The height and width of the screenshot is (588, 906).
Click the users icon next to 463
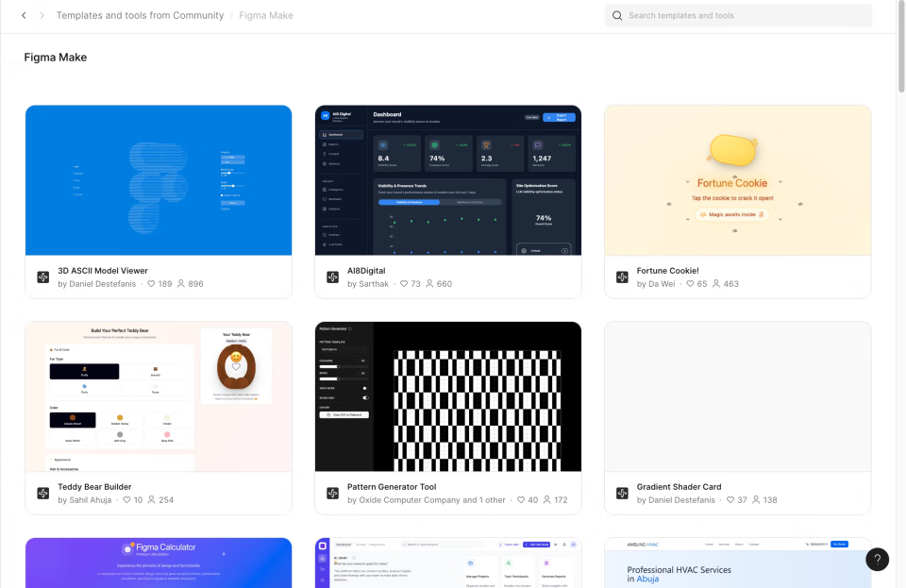click(716, 283)
